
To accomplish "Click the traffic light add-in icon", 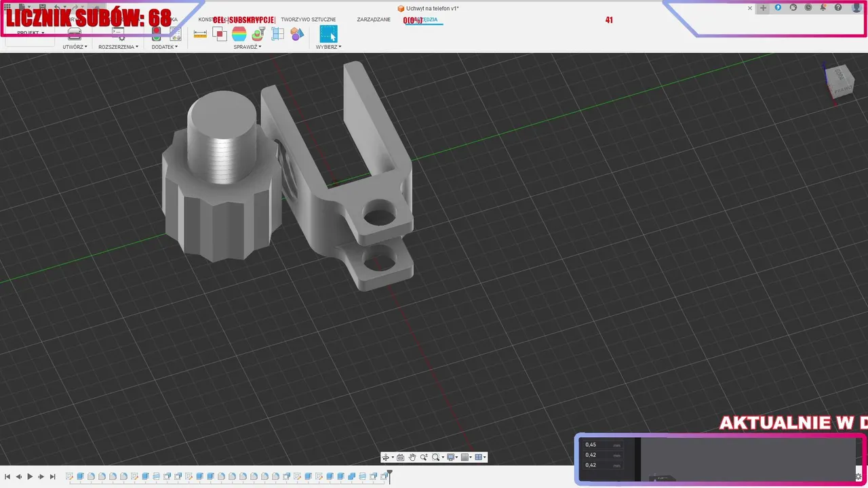I will 156,34.
